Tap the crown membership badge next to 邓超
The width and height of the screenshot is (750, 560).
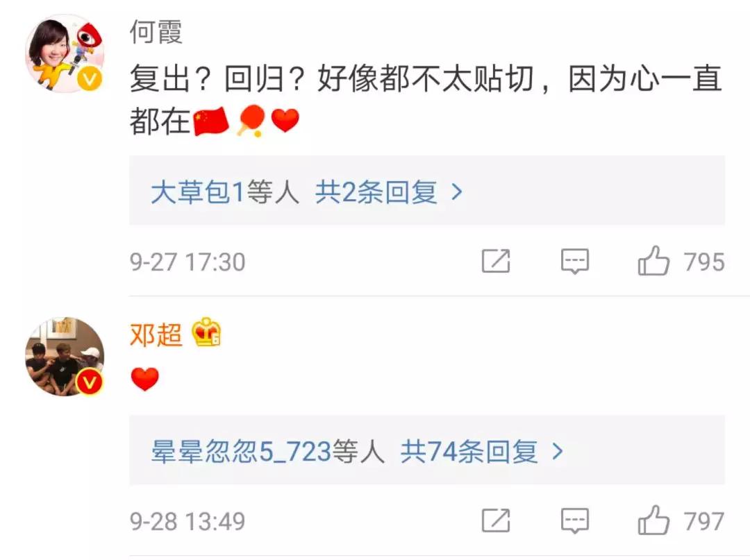[206, 332]
